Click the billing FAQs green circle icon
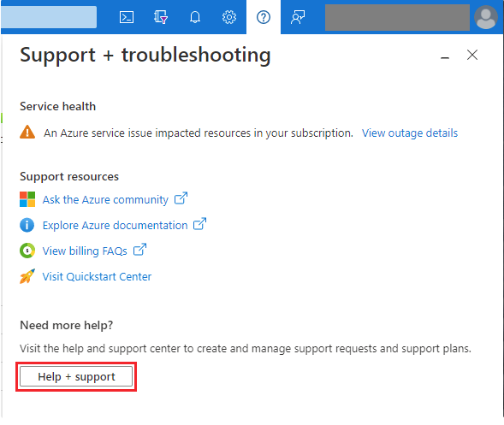This screenshot has height=425, width=504. pos(27,251)
